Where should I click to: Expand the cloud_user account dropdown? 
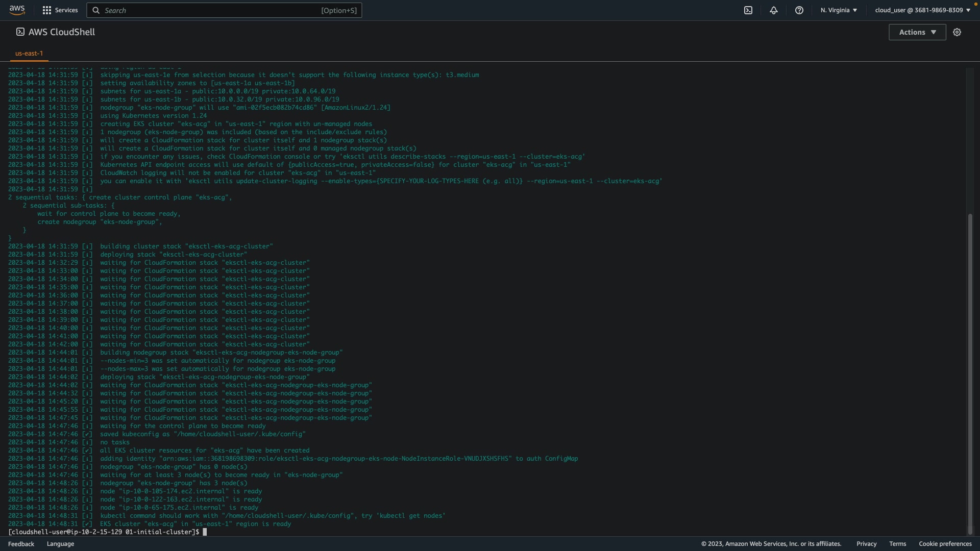pyautogui.click(x=922, y=10)
